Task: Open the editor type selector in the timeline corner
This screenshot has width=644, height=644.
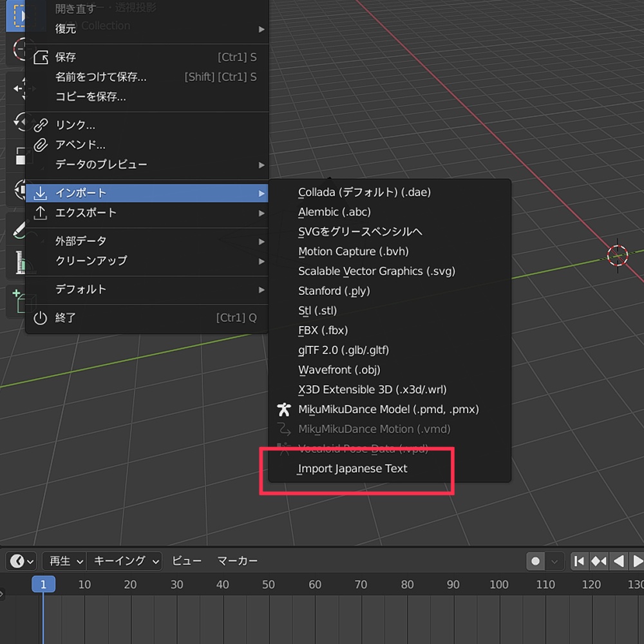Action: pyautogui.click(x=19, y=561)
